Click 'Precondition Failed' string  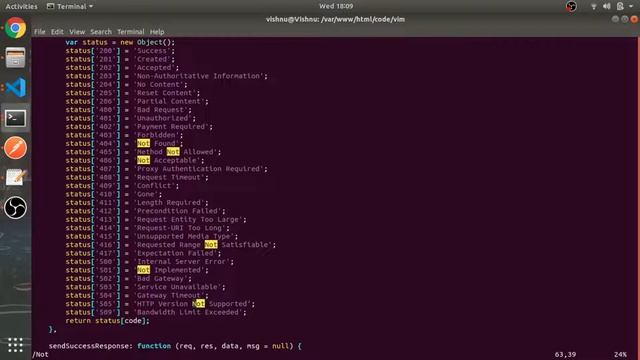click(x=177, y=211)
